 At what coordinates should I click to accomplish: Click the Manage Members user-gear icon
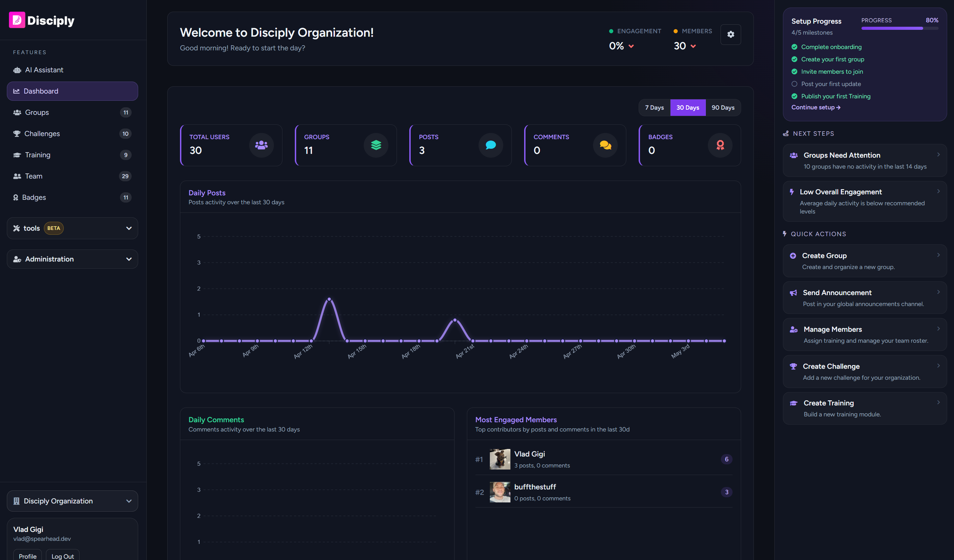[x=794, y=330]
